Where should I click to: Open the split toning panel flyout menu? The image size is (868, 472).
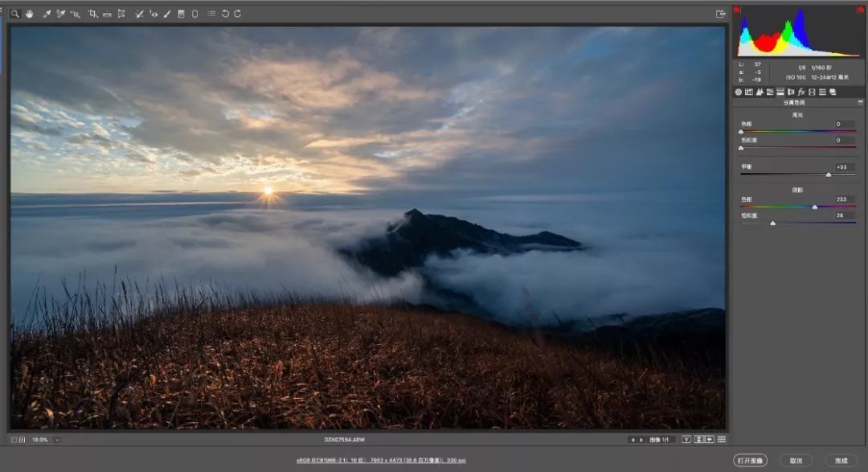click(x=860, y=102)
